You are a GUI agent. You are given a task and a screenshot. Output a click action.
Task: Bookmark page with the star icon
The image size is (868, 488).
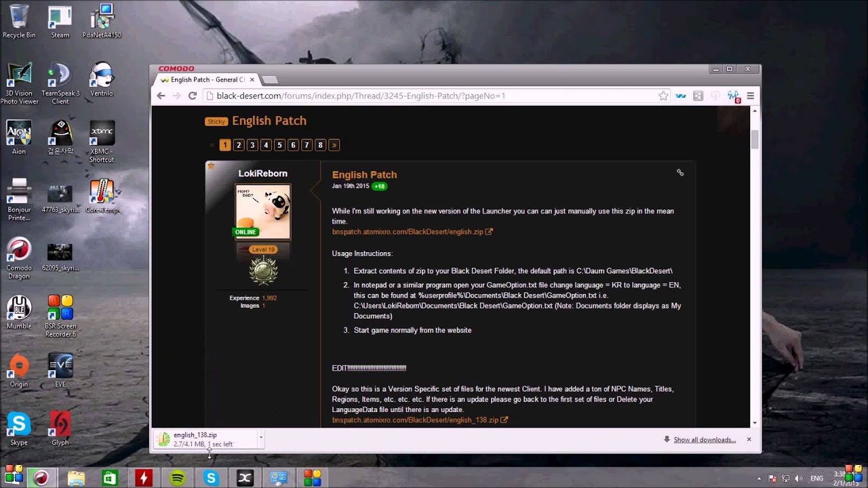(663, 96)
